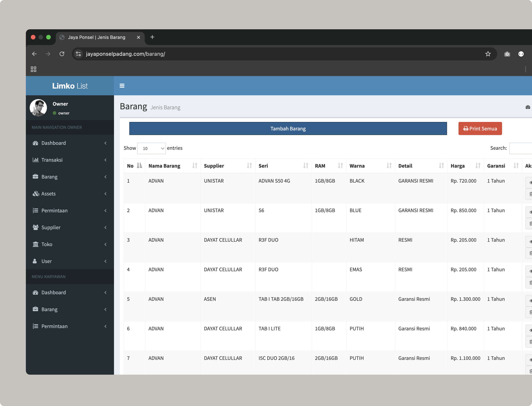Click the dashboard breadcrumb icon at top right
532x406 pixels.
click(528, 107)
